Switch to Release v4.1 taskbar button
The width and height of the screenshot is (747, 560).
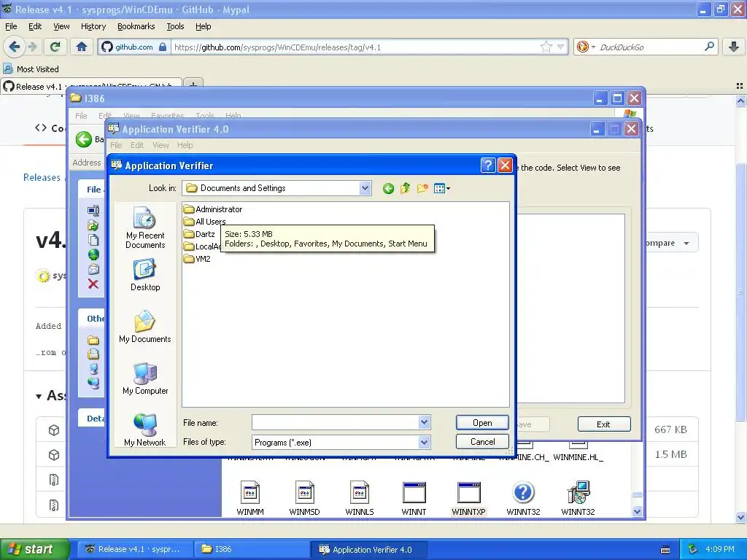[x=135, y=549]
